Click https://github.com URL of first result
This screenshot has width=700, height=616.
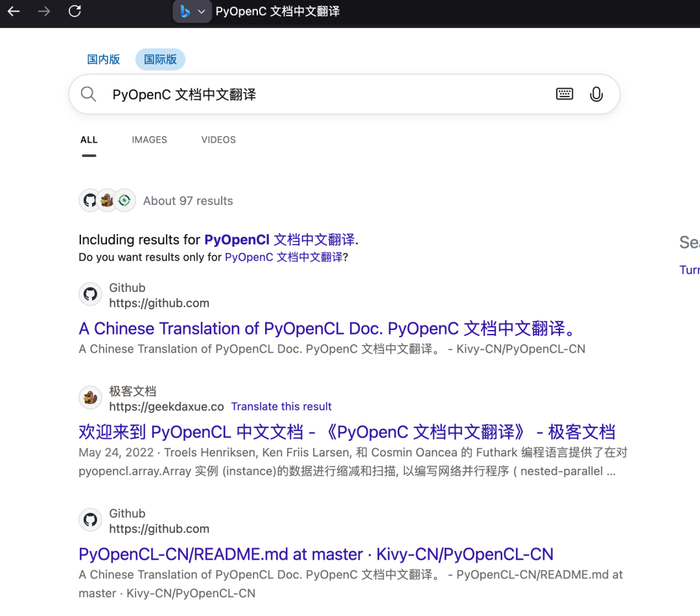pos(159,303)
